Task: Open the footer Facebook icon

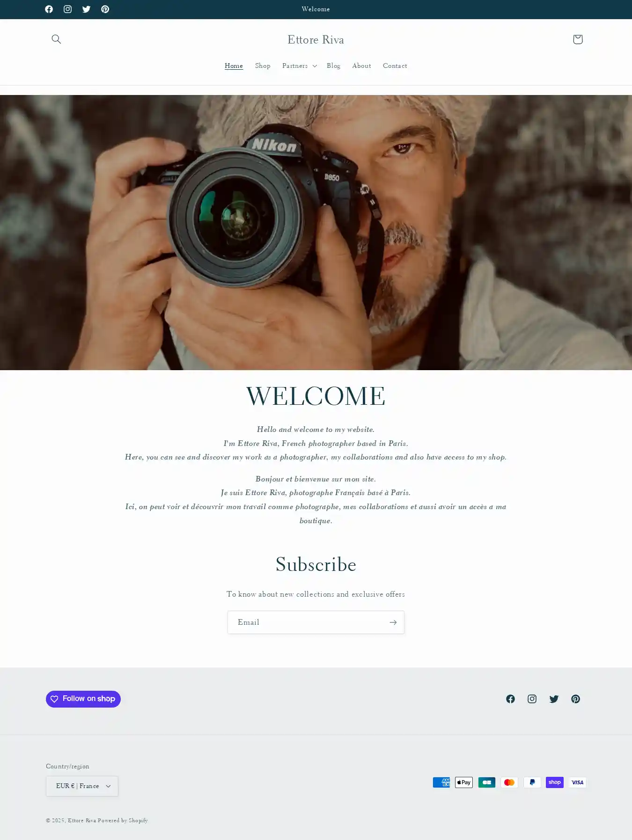Action: click(x=510, y=699)
